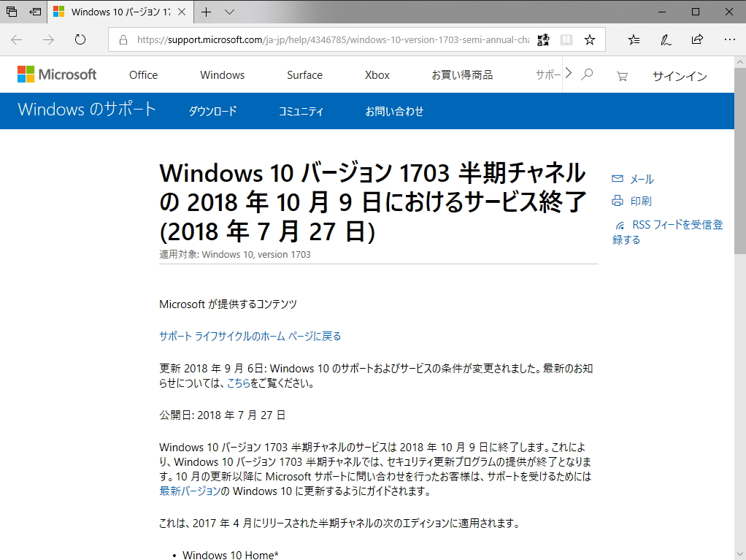
Task: Open the Surface menu item
Action: (304, 75)
